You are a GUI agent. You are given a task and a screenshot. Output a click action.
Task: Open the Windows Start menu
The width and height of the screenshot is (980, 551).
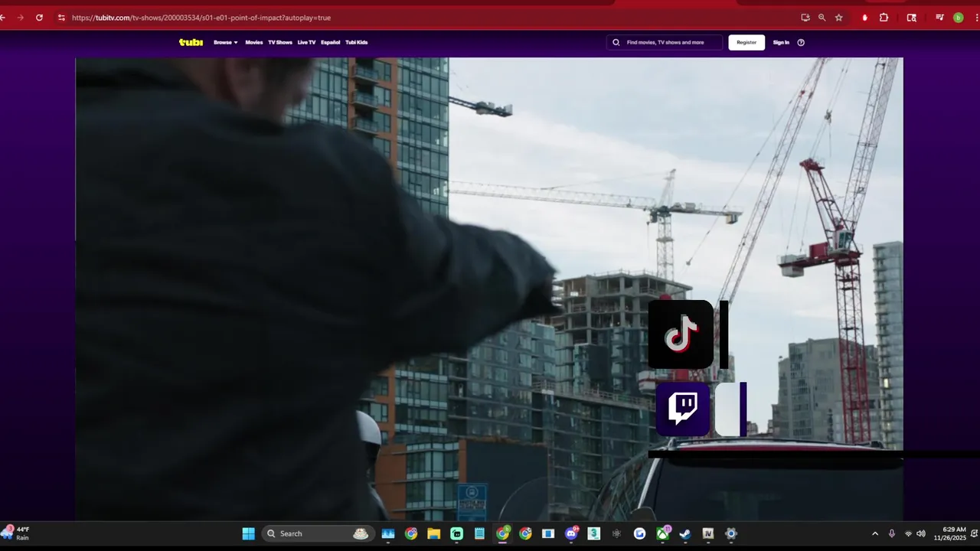pyautogui.click(x=249, y=533)
